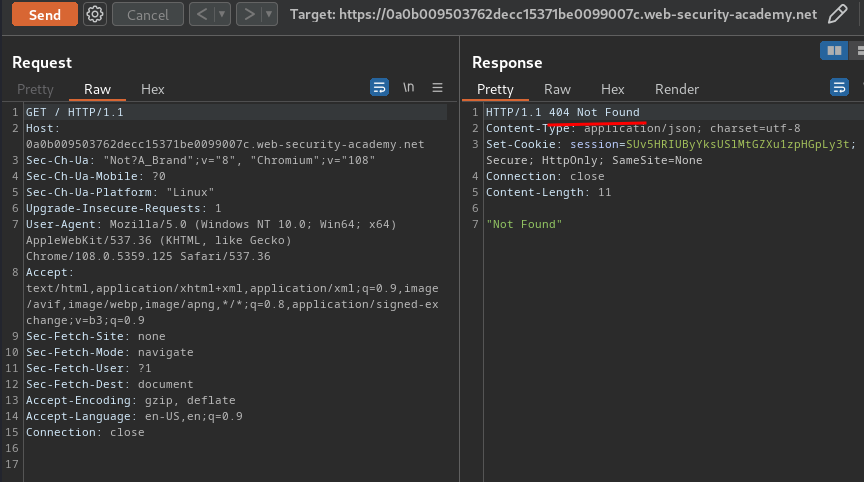Open back history dropdown arrow
The image size is (864, 482).
point(222,14)
